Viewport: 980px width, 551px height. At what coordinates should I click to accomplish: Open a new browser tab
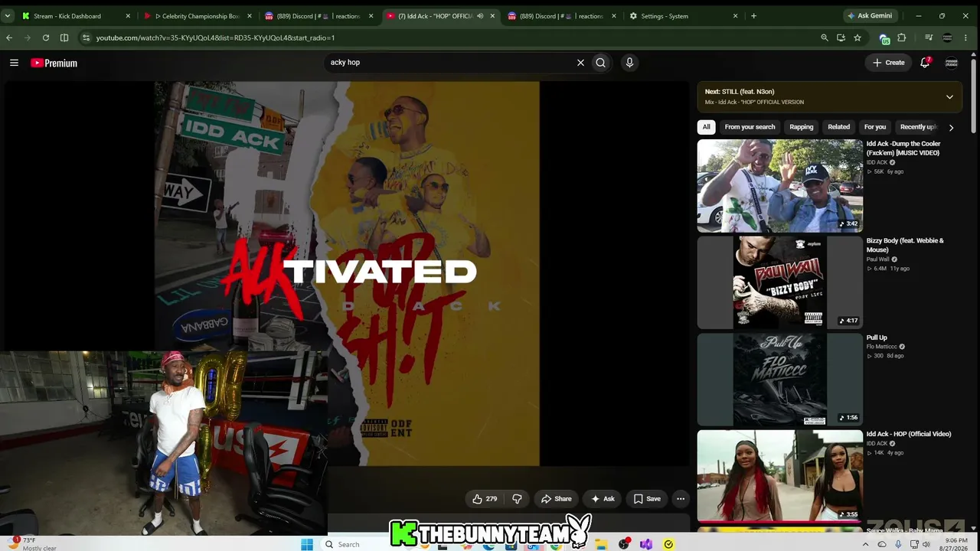tap(753, 16)
